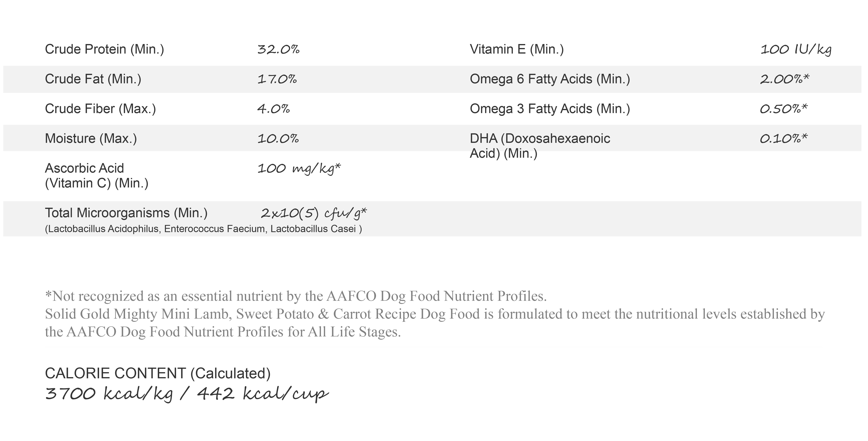Select the 32.0% protein value

point(278,49)
